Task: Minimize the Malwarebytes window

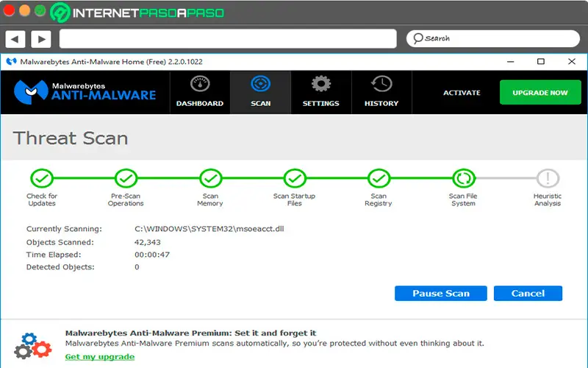Action: tap(510, 62)
